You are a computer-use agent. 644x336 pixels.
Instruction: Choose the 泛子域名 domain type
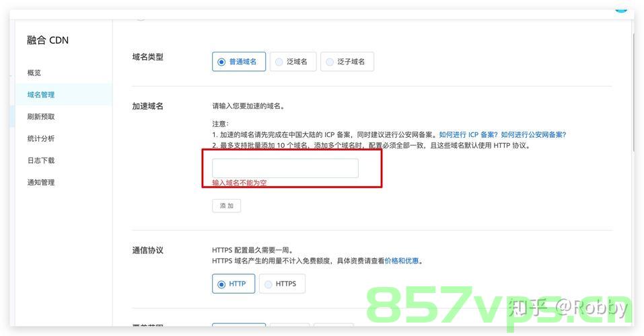click(x=347, y=62)
